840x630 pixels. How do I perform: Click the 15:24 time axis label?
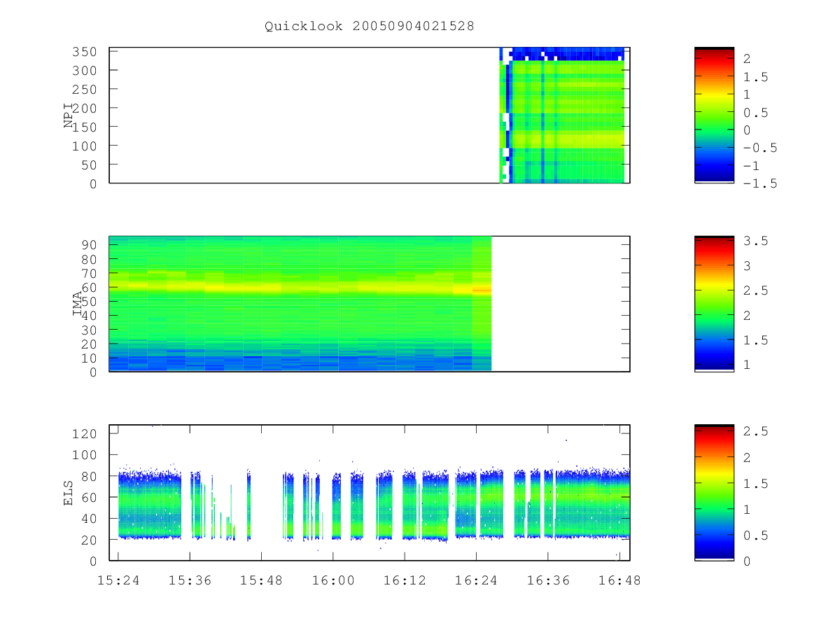coord(118,580)
